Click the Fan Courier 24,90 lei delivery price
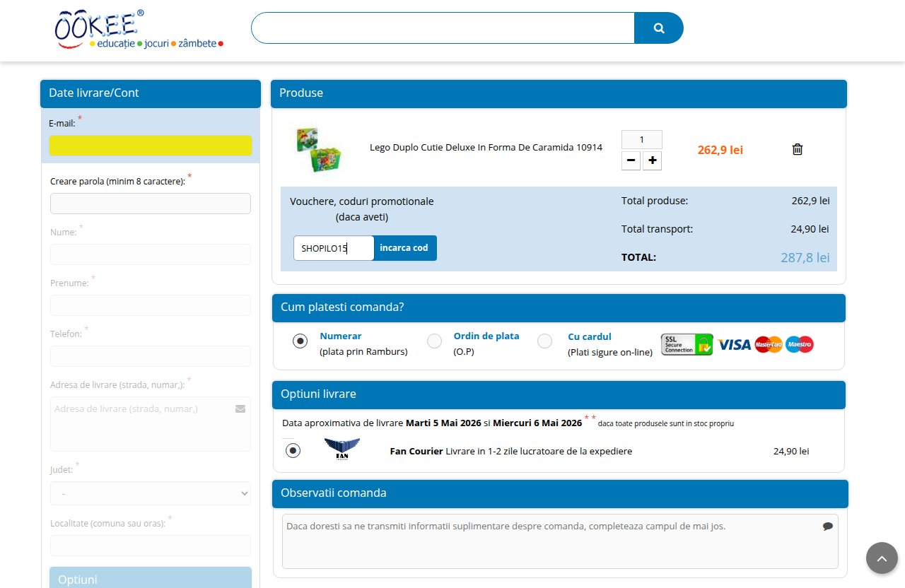Viewport: 905px width, 588px height. [x=791, y=451]
